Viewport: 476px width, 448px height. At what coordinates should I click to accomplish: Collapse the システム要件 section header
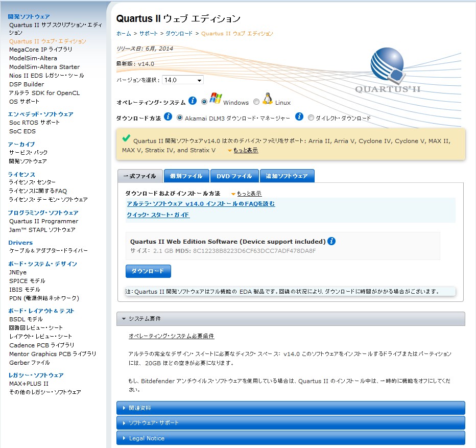pyautogui.click(x=291, y=319)
